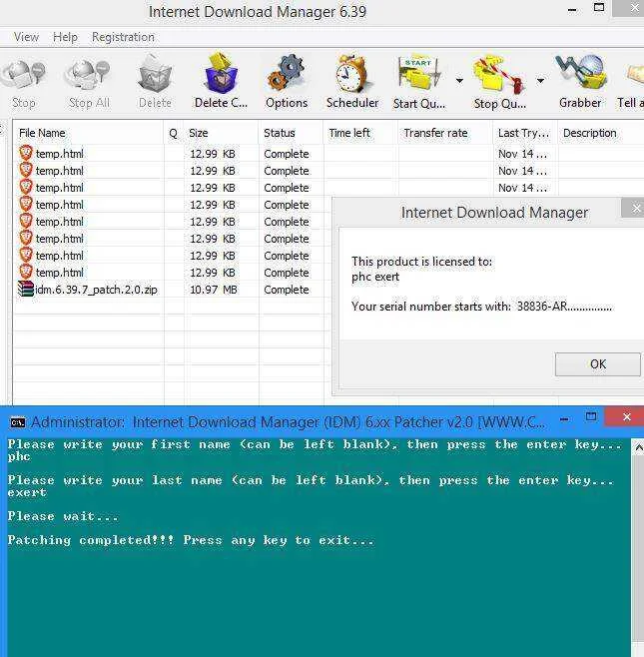Sort by the File Name column header
644x657 pixels.
[88, 133]
